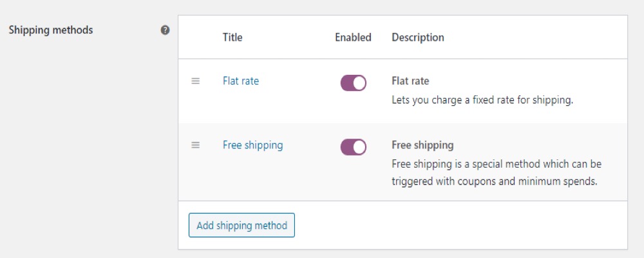Image resolution: width=644 pixels, height=258 pixels.
Task: Click the Shipping methods section label
Action: click(50, 30)
